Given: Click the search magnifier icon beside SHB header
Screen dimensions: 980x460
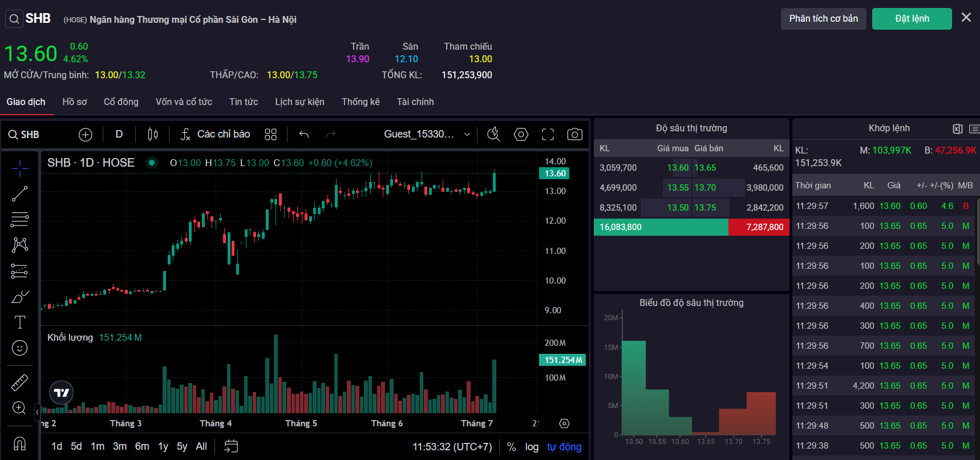Looking at the screenshot, I should coord(14,19).
